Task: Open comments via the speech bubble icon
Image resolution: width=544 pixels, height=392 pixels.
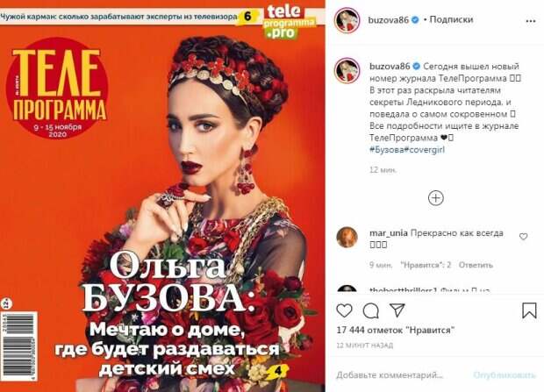Action: (370, 310)
